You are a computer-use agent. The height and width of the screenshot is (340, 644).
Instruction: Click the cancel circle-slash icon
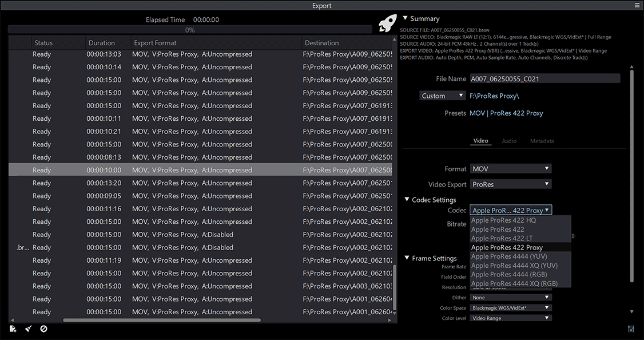click(x=43, y=329)
